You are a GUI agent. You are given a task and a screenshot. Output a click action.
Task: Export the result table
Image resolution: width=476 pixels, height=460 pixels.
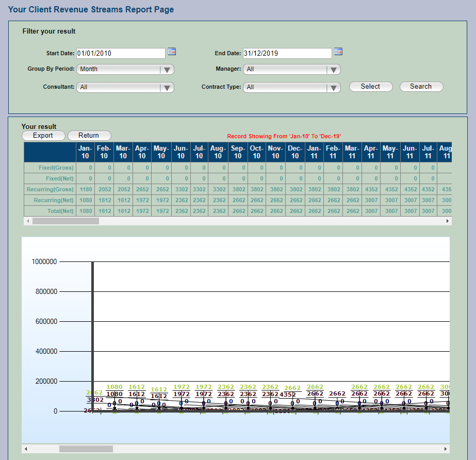tap(43, 136)
